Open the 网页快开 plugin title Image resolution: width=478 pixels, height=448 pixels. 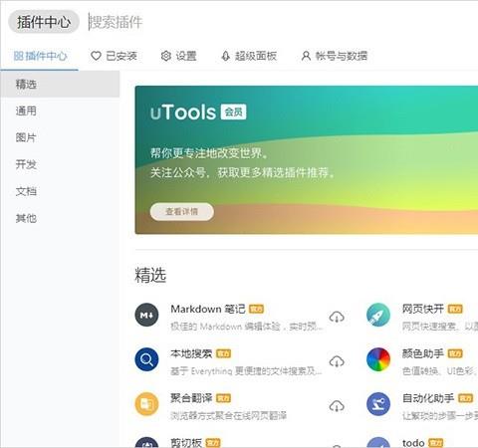423,309
